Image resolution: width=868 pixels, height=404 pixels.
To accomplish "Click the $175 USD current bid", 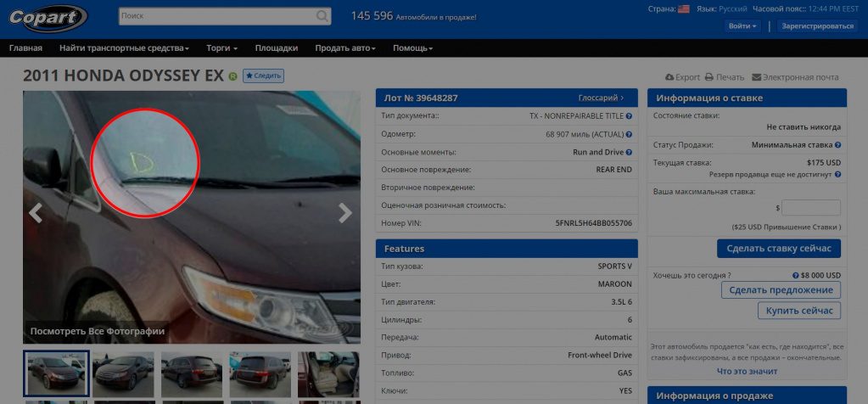I will point(824,163).
